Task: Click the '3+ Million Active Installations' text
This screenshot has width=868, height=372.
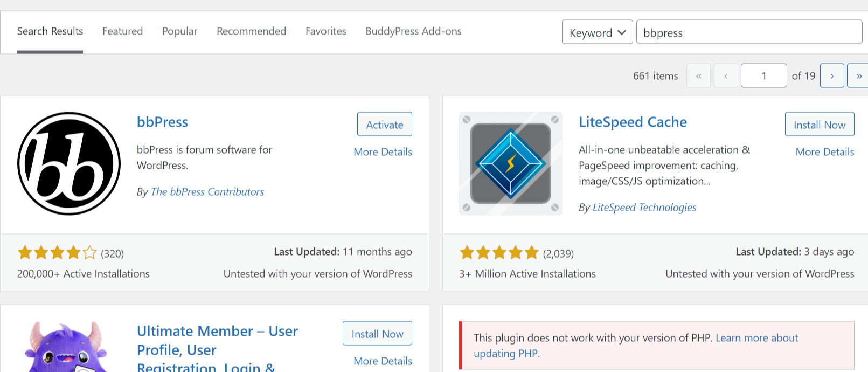Action: click(527, 274)
